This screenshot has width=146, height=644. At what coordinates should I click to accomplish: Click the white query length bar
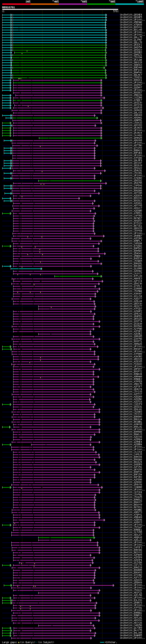(60, 10)
